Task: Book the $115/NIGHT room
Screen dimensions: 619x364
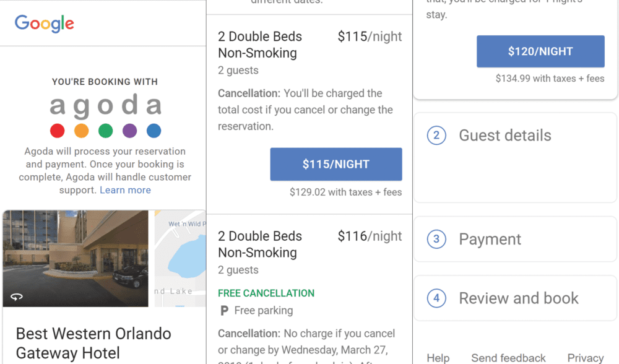Action: tap(335, 164)
